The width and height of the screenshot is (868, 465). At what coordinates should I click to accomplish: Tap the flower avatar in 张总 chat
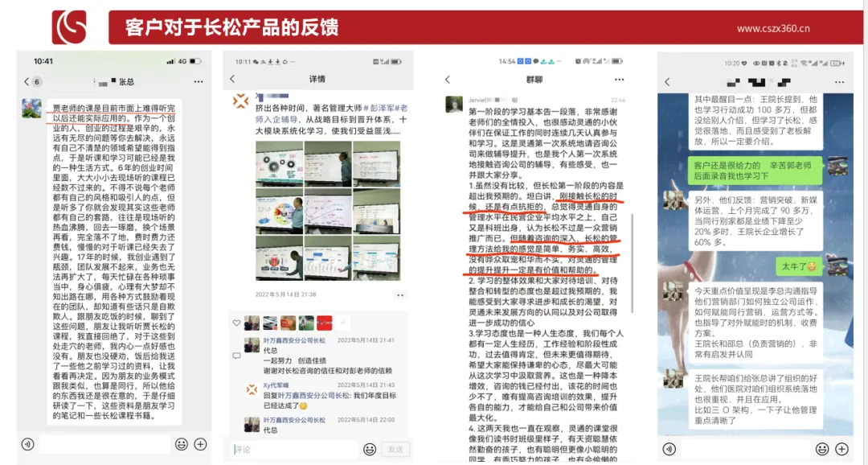click(x=31, y=109)
